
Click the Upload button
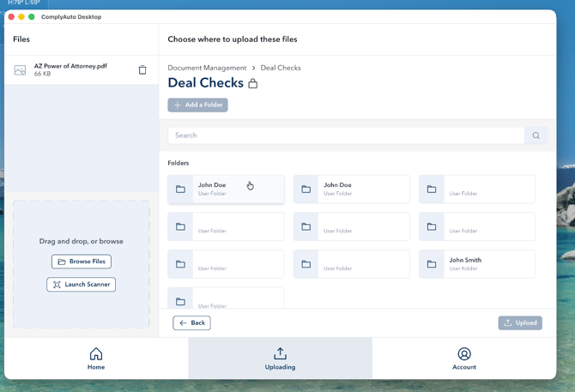pyautogui.click(x=520, y=323)
